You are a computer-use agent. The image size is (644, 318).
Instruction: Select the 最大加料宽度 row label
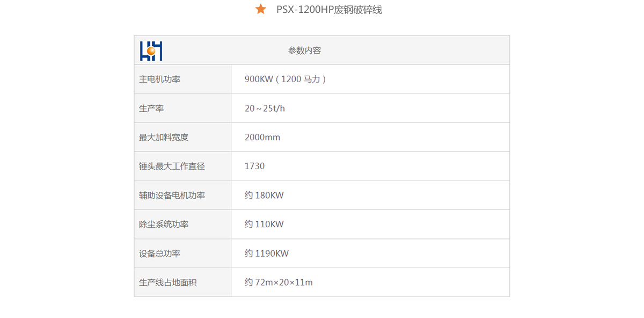click(164, 138)
